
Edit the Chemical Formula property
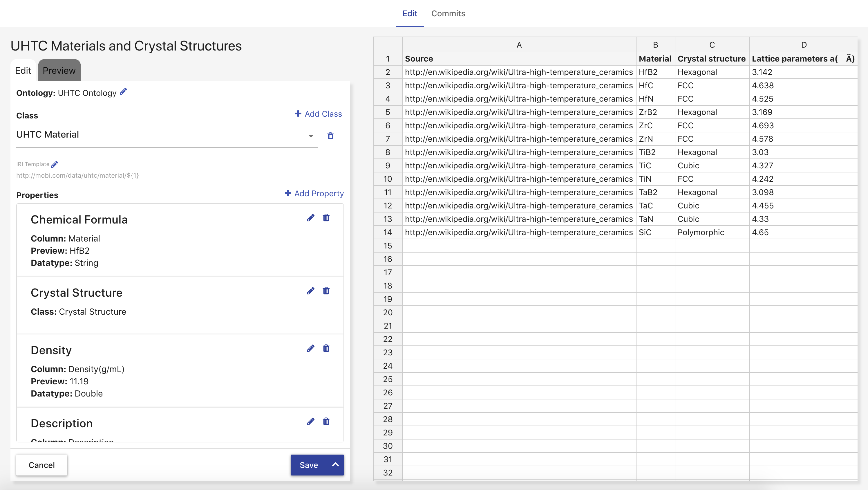click(x=310, y=218)
